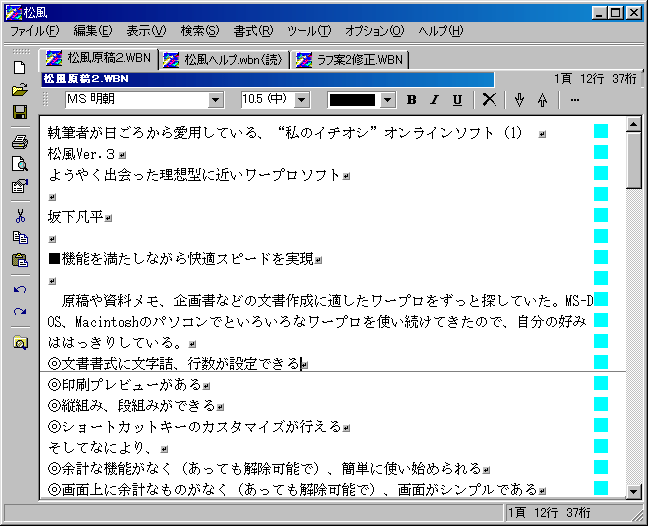Open the オプション(O) menu

pyautogui.click(x=374, y=31)
